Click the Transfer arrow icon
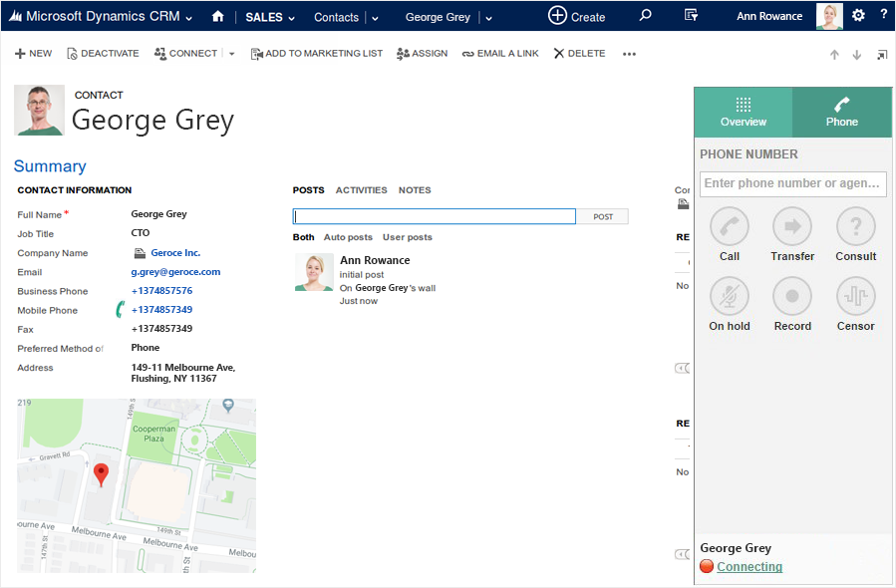The height and width of the screenshot is (588, 896). coord(792,226)
